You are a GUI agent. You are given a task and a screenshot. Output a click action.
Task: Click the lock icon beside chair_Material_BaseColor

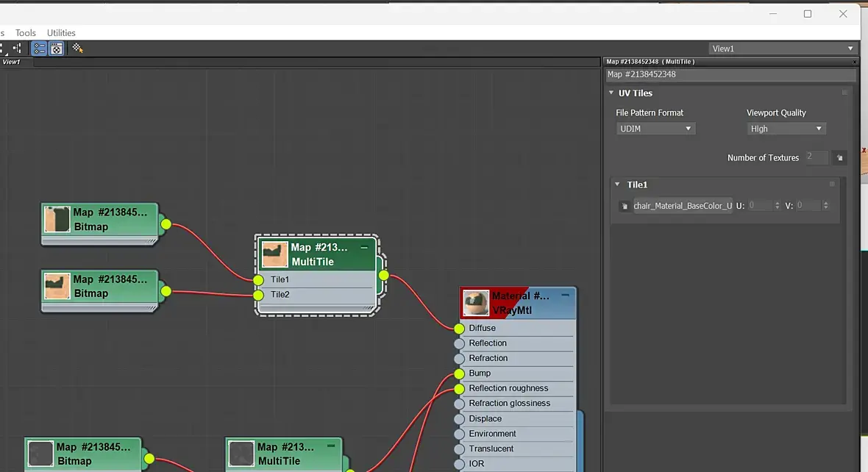click(625, 206)
